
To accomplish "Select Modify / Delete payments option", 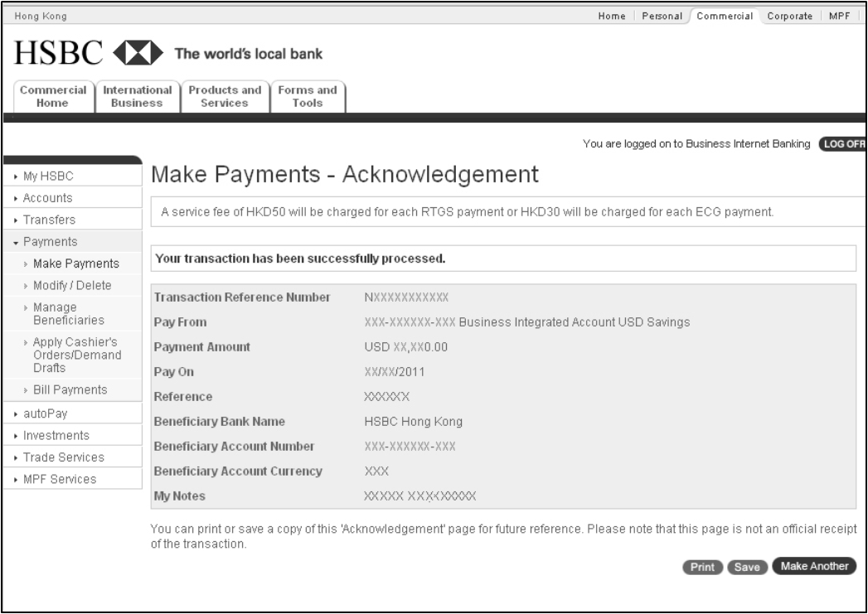I will (x=72, y=285).
